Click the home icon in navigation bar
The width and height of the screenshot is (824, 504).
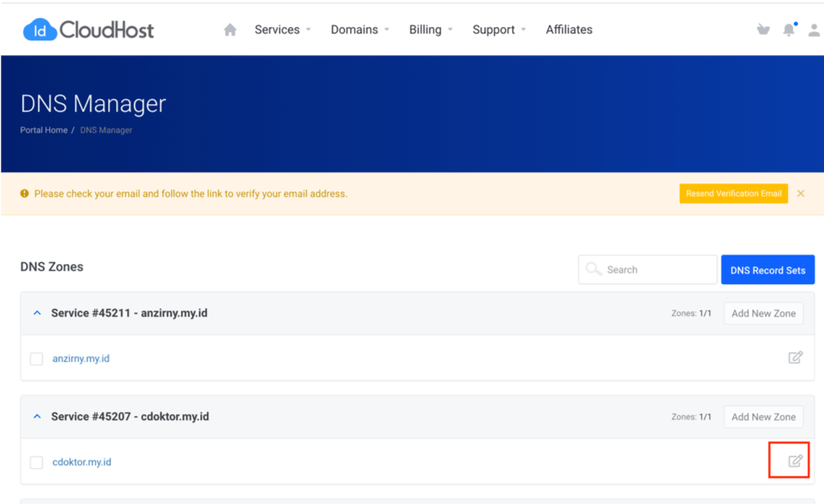pos(230,30)
